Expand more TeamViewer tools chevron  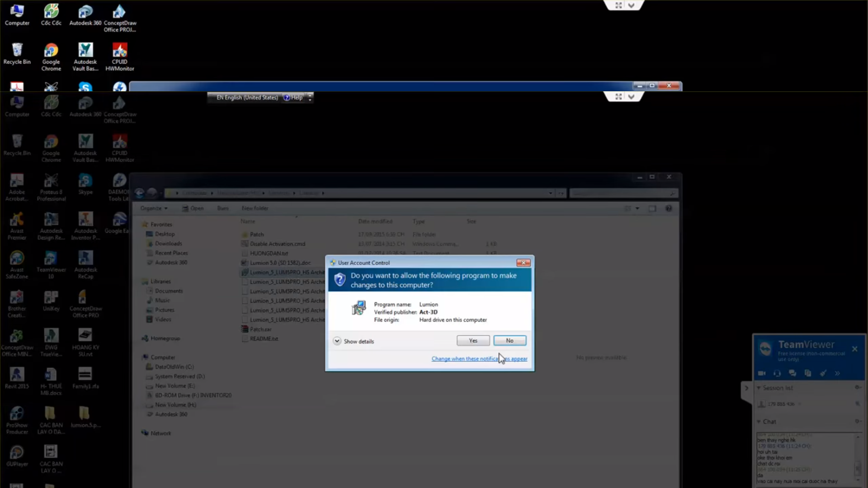coord(837,373)
